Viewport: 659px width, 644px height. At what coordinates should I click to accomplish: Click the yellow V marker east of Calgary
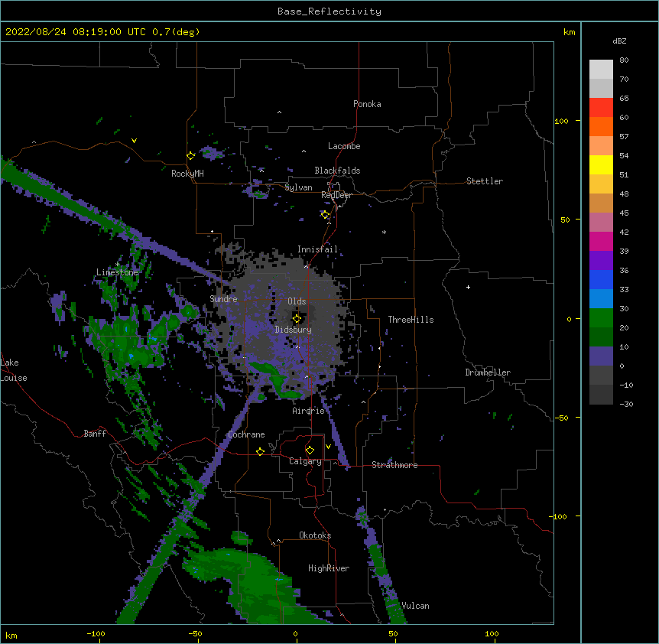pyautogui.click(x=328, y=447)
